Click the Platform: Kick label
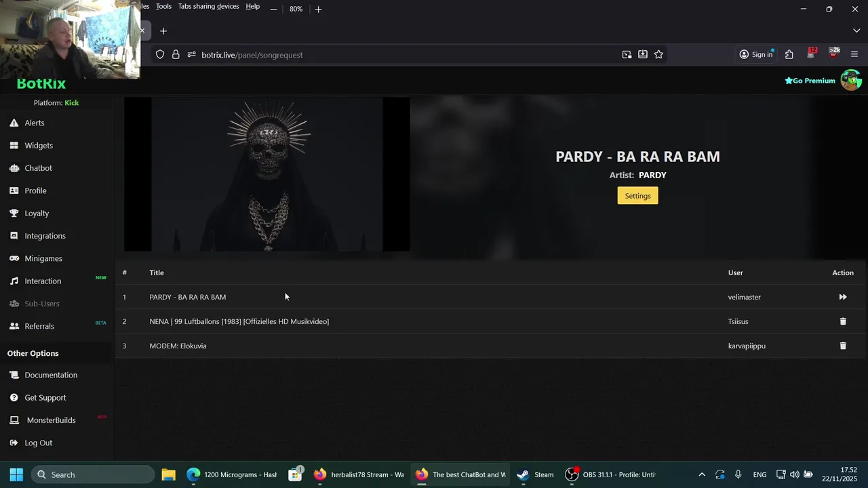 click(56, 102)
